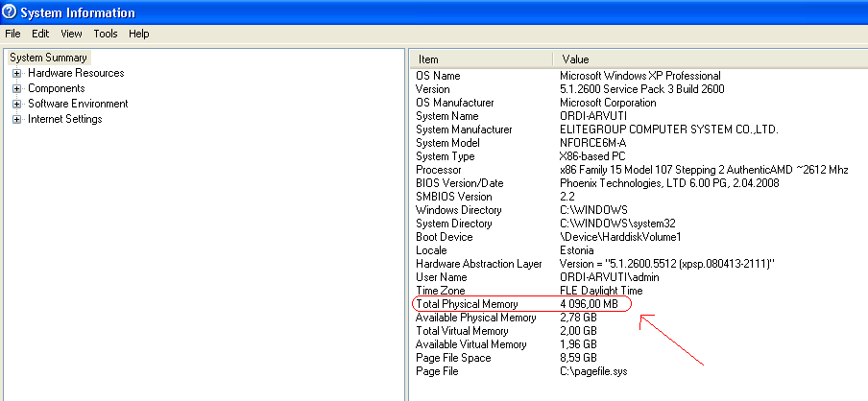Open the View menu
The image size is (868, 401).
[71, 34]
